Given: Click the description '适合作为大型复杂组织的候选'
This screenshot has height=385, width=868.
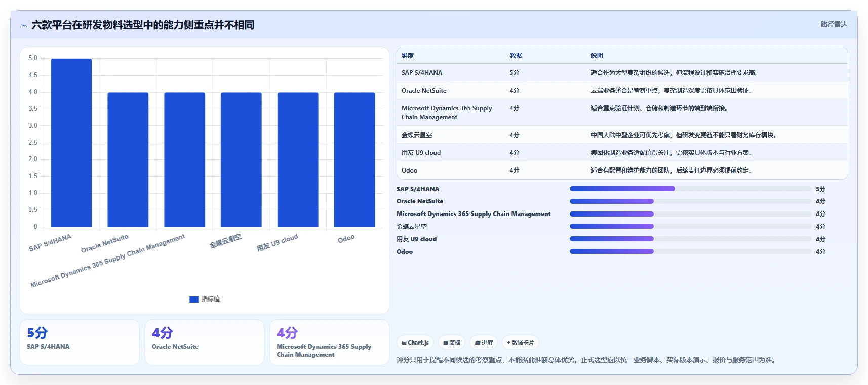Looking at the screenshot, I should click(x=675, y=73).
